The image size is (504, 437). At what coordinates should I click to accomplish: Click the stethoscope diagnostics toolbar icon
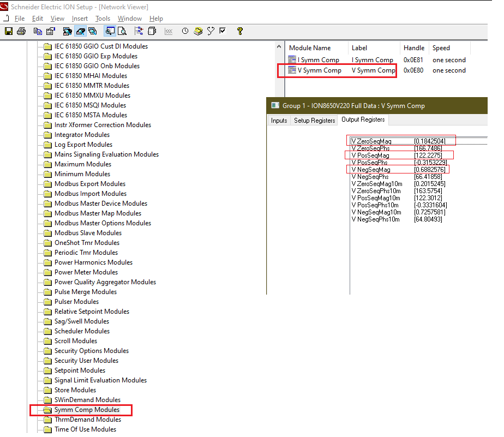tap(211, 31)
